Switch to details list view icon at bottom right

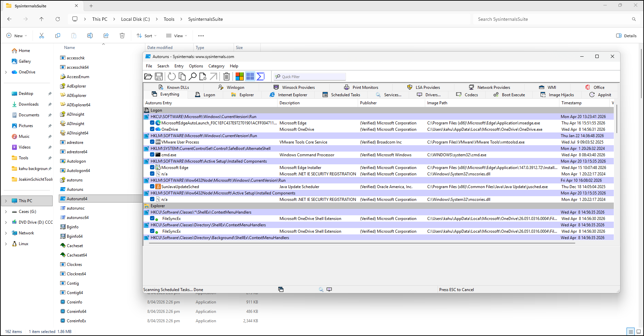coord(631,332)
